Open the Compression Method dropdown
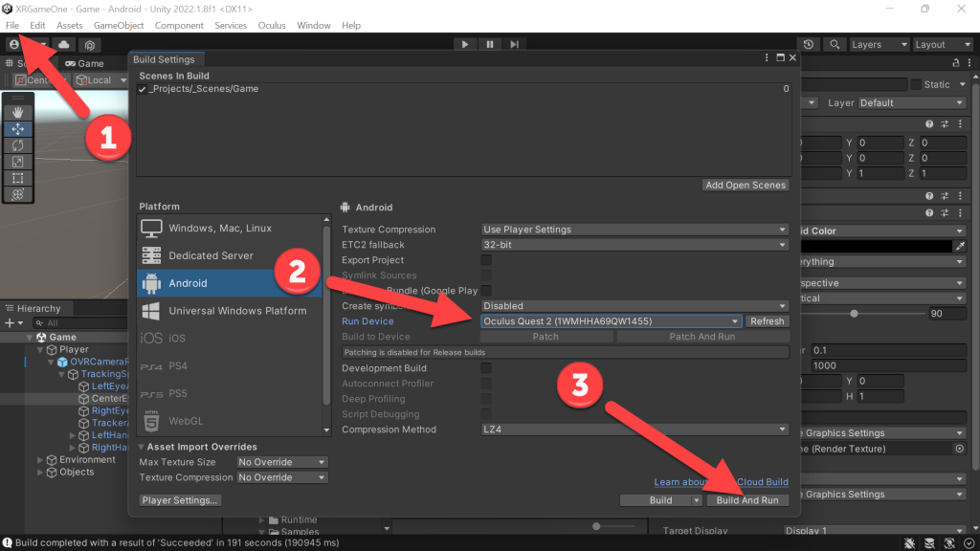 [634, 430]
